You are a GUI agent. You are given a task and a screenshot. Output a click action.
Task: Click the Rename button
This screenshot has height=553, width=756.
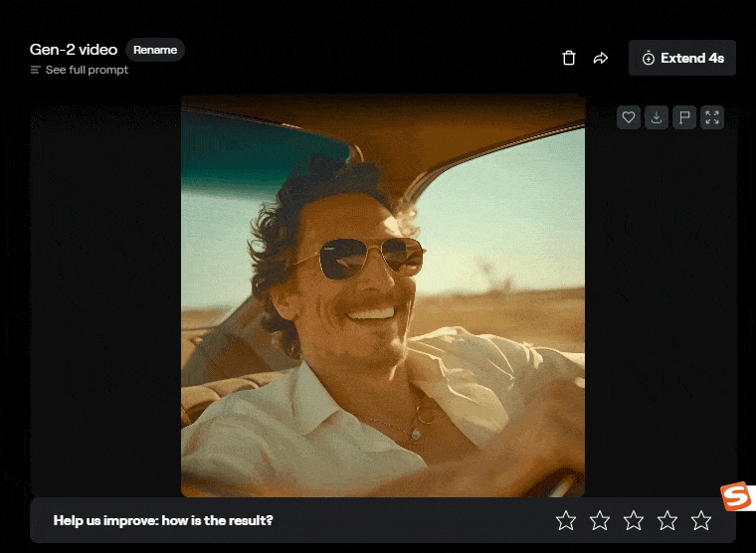click(x=155, y=50)
